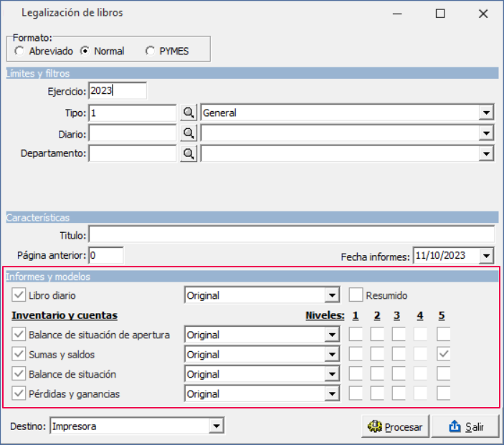Click into the Titulo text field
Viewport: 504px width, 445px height.
(x=290, y=235)
